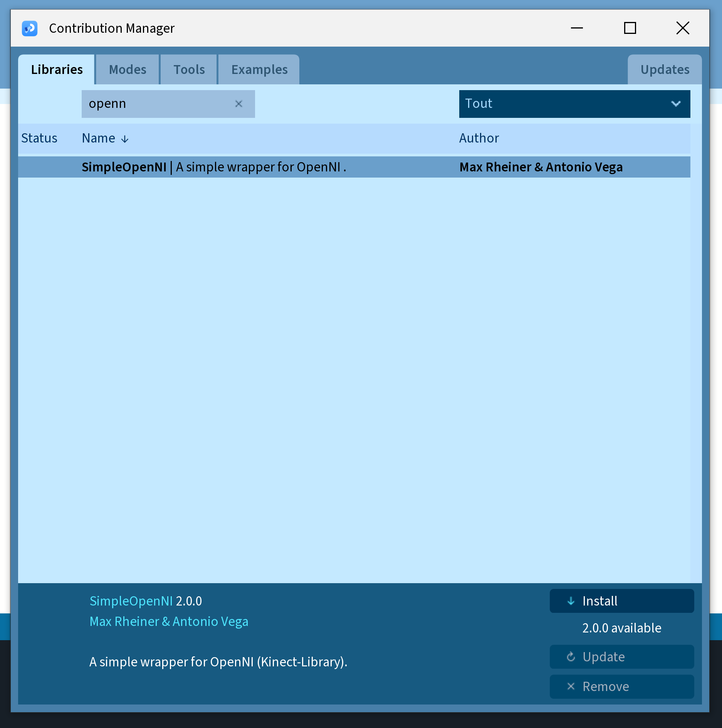722x728 pixels.
Task: Expand the Tout category dropdown
Action: pyautogui.click(x=574, y=104)
